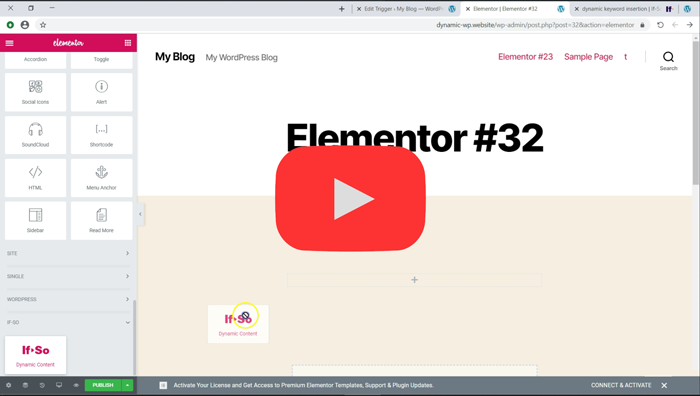The width and height of the screenshot is (700, 396).
Task: Collapse the IF-SO widget category
Action: coord(68,322)
